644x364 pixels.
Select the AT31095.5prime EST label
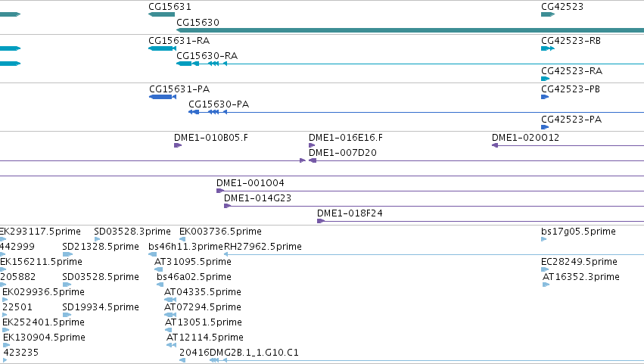point(193,262)
